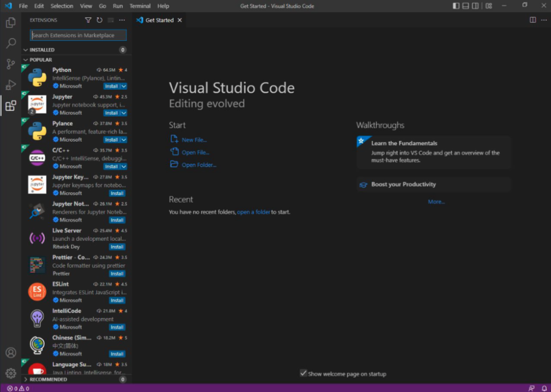Open the Search view
Image resolution: width=551 pixels, height=392 pixels.
11,43
